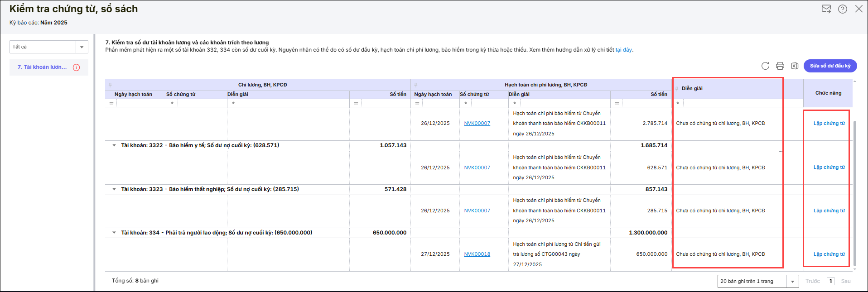Pin the Hạch toán chi phí lương column group

click(416, 85)
